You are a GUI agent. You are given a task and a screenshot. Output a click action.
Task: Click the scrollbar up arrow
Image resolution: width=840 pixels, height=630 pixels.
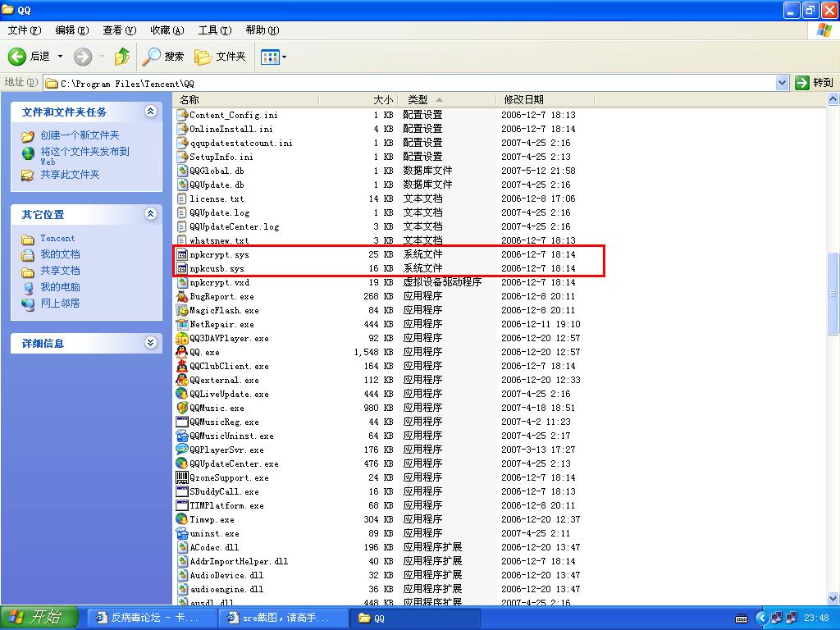pos(833,98)
